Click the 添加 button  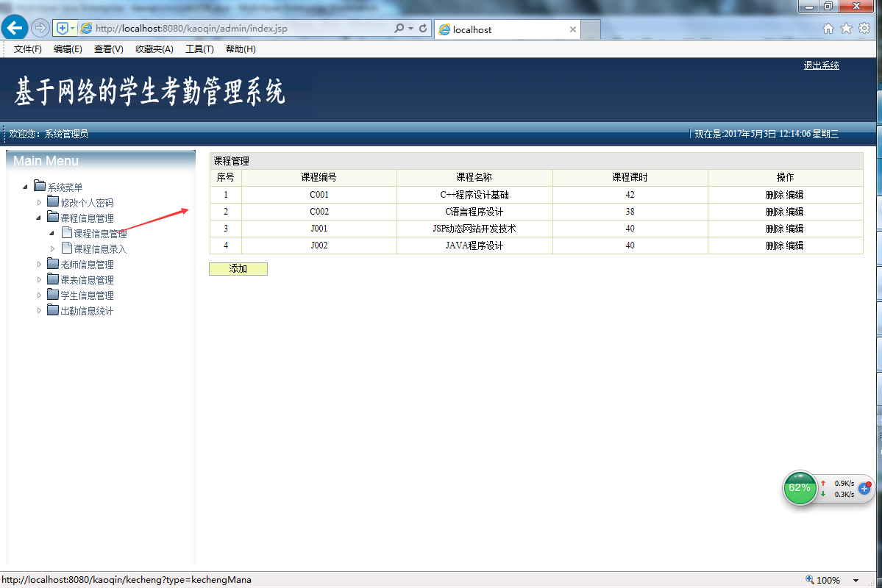238,269
